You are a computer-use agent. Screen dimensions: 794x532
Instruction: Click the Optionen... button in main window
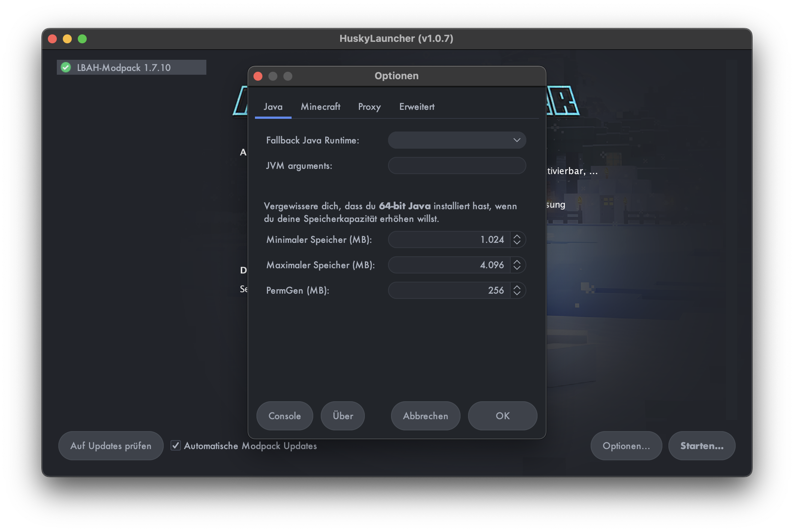click(626, 446)
